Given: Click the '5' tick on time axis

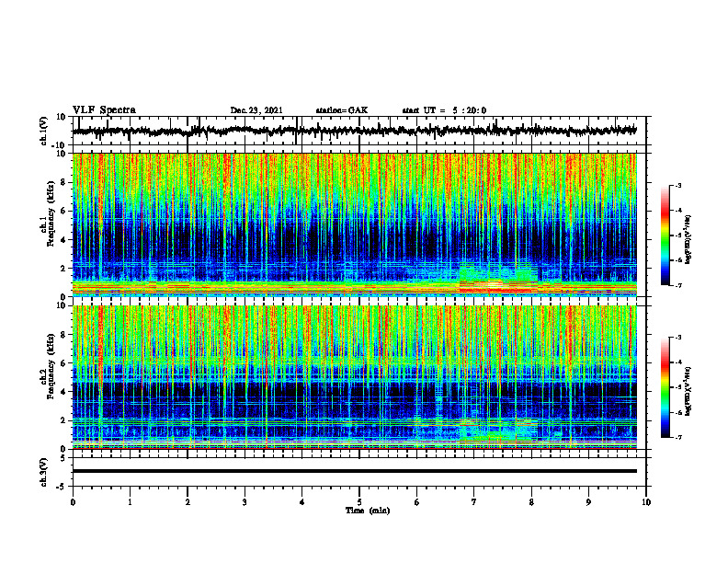Looking at the screenshot, I should coord(359,502).
